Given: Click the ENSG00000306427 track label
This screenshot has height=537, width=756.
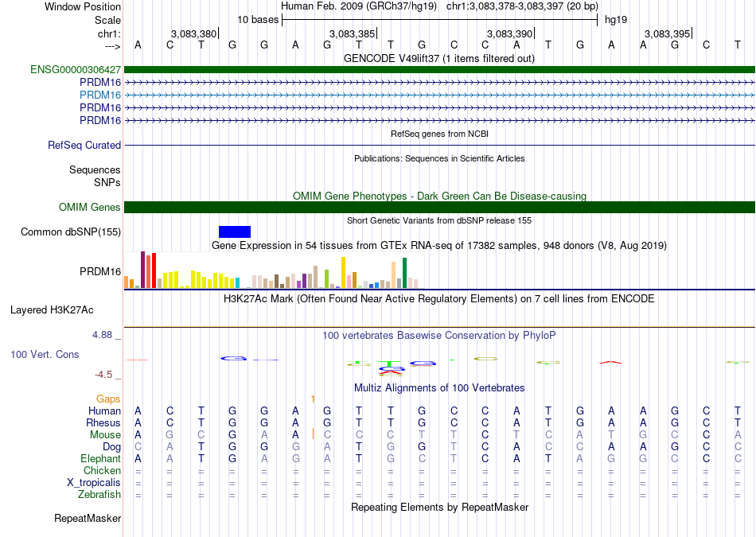Looking at the screenshot, I should point(76,69).
